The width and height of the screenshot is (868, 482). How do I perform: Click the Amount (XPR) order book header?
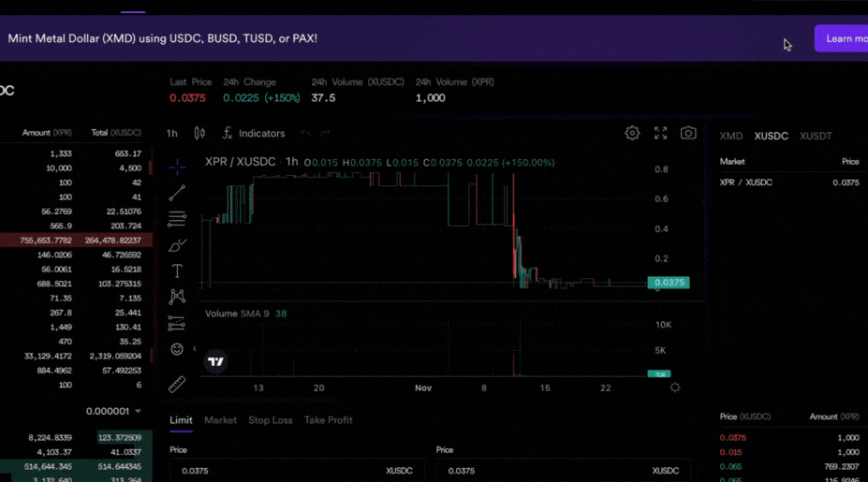[x=47, y=133]
